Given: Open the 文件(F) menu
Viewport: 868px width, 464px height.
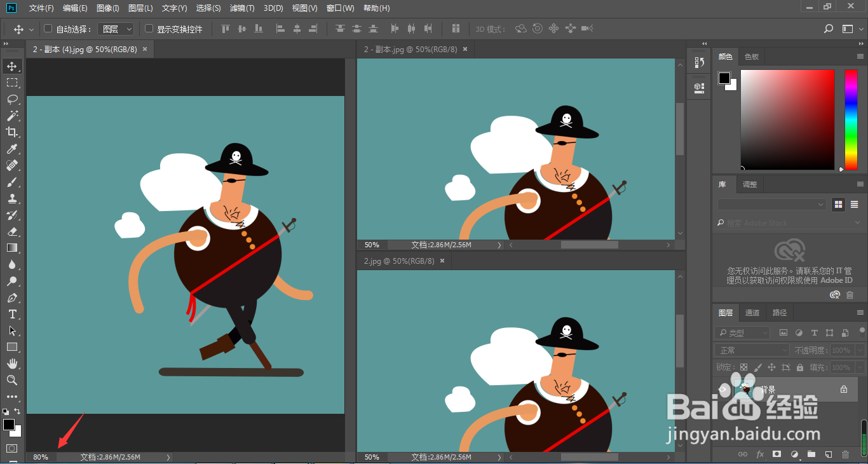Looking at the screenshot, I should [41, 8].
